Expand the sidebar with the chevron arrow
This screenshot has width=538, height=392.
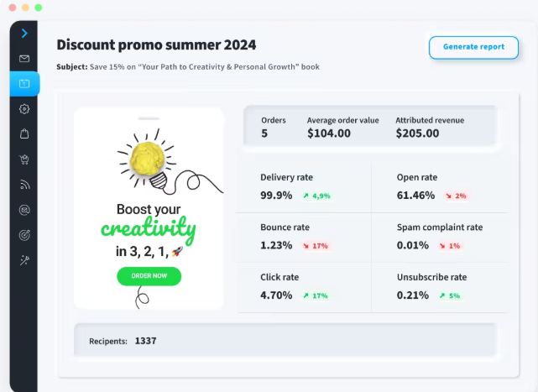(x=24, y=34)
